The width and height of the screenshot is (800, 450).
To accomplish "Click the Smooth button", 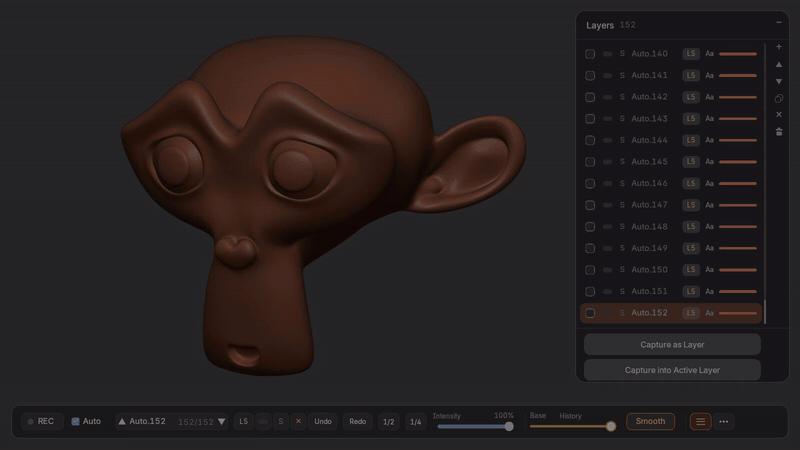I will pos(651,421).
